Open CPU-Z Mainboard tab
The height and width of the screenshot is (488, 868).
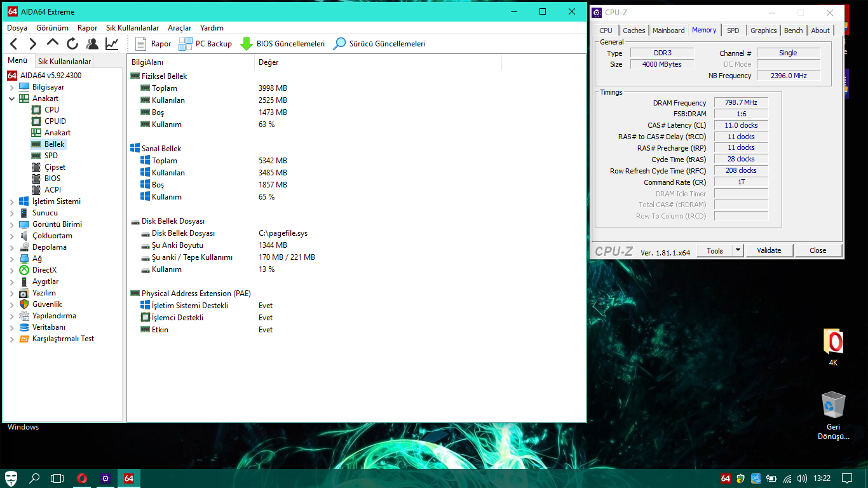668,30
